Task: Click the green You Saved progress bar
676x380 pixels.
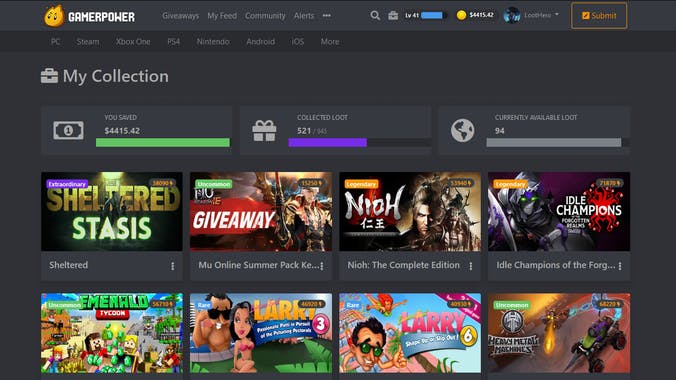Action: pos(163,142)
